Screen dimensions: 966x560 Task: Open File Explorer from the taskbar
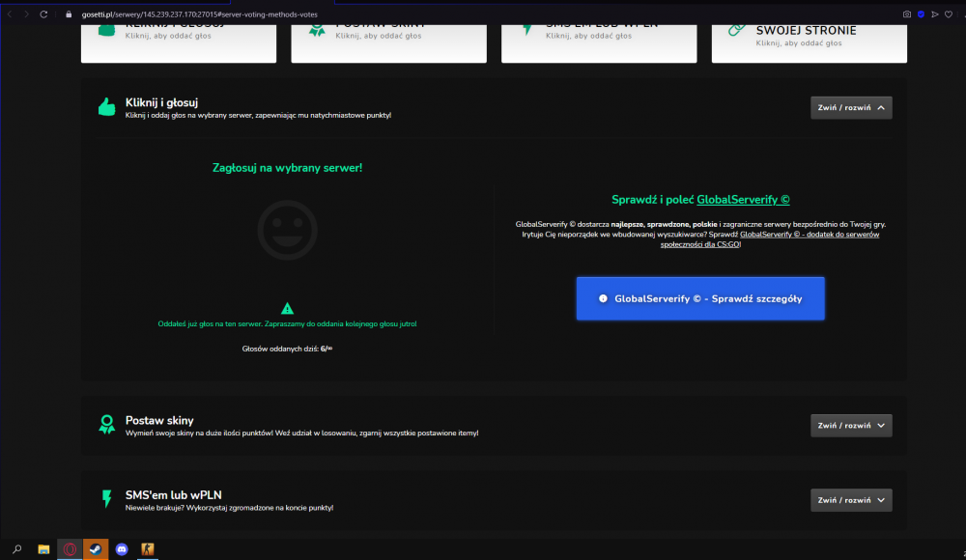(43, 549)
